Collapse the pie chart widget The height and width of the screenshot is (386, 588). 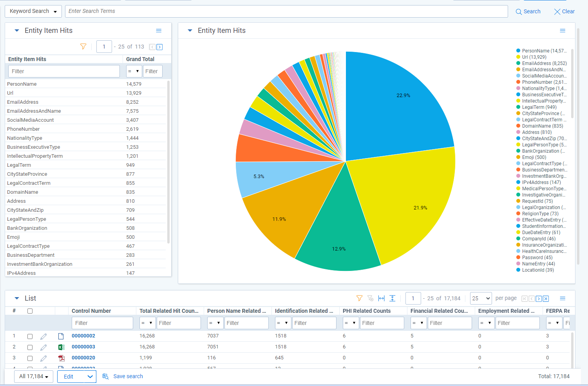[x=190, y=31]
